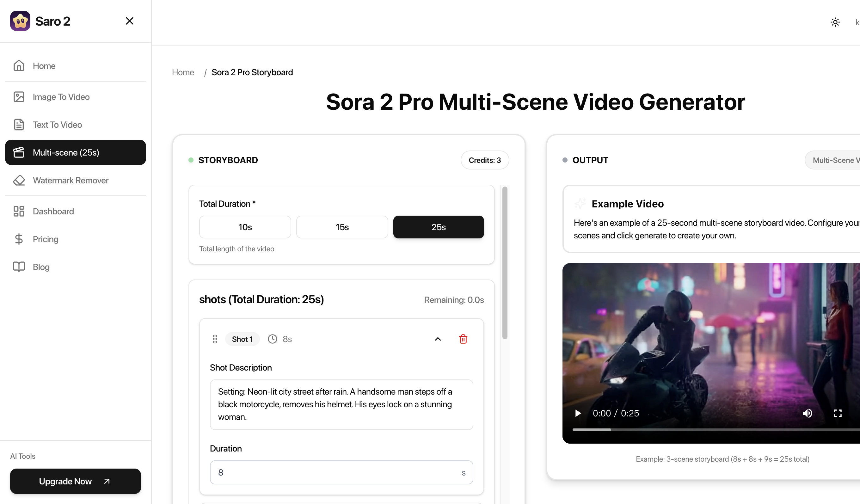Viewport: 860px width, 504px height.
Task: Select the 15s total duration option
Action: (341, 227)
